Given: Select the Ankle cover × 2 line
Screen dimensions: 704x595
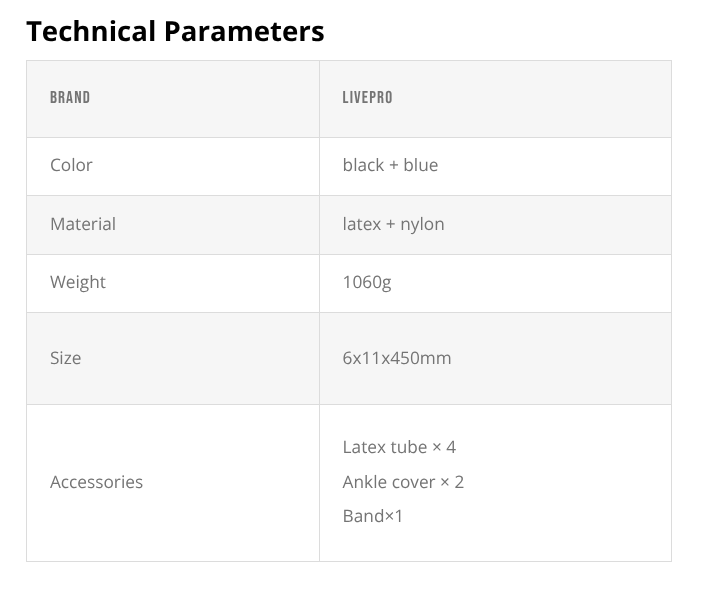Looking at the screenshot, I should click(403, 482).
